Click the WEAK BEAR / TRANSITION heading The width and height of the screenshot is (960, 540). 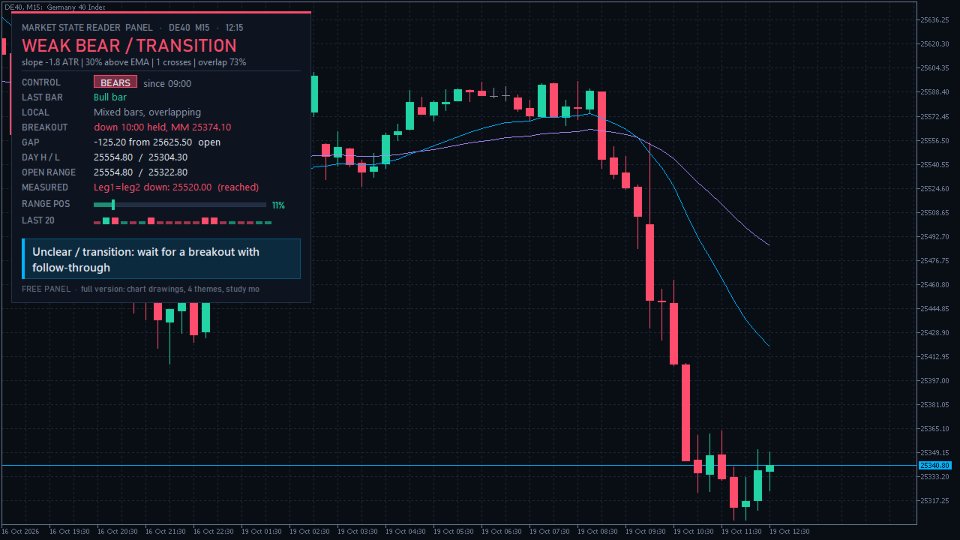pos(129,46)
